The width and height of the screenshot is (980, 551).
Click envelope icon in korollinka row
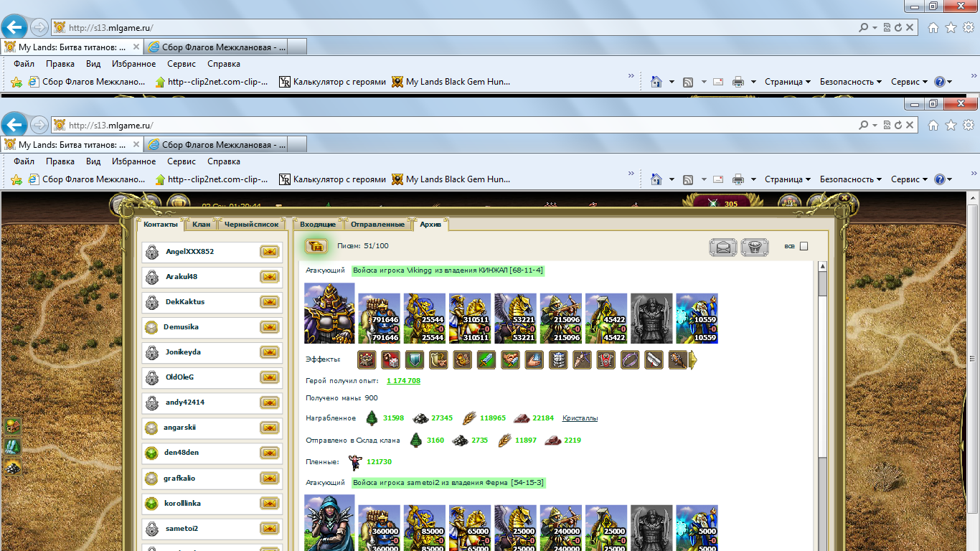tap(269, 503)
